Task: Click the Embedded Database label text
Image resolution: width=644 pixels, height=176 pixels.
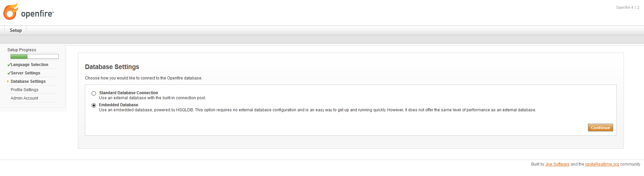Action: 118,105
